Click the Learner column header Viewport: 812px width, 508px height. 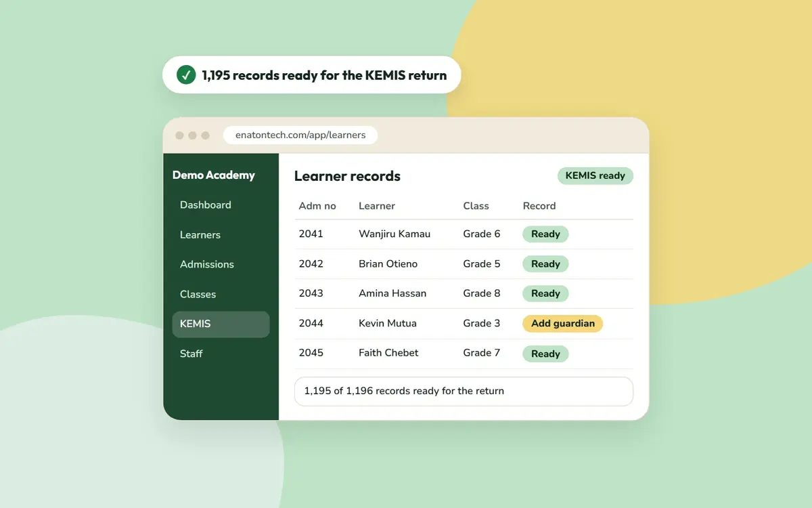click(377, 206)
